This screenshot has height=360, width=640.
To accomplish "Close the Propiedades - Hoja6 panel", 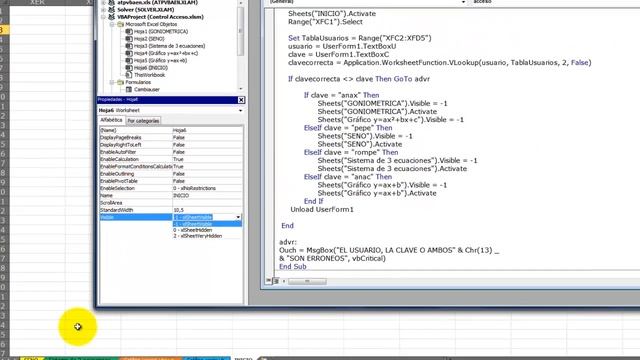I will (241, 100).
